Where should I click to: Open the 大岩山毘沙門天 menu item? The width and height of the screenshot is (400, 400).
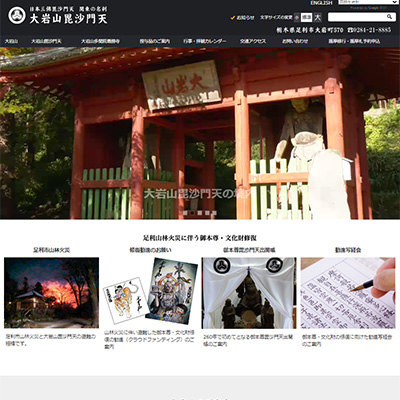(x=46, y=41)
